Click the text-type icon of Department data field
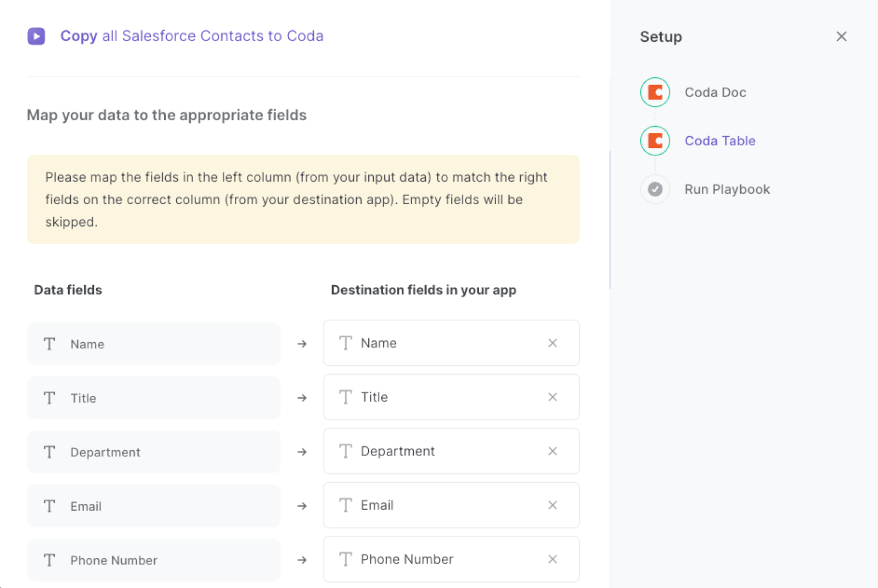Screen dimensions: 878x588 point(49,452)
